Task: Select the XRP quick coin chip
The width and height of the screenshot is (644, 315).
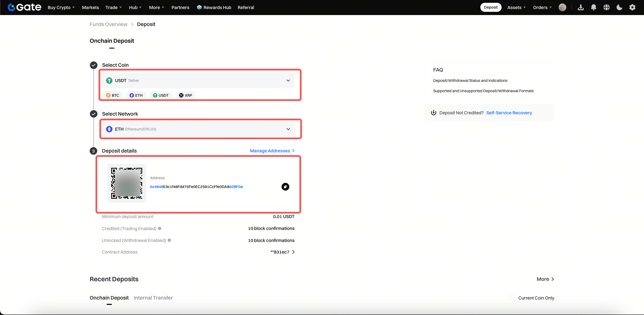Action: 185,95
